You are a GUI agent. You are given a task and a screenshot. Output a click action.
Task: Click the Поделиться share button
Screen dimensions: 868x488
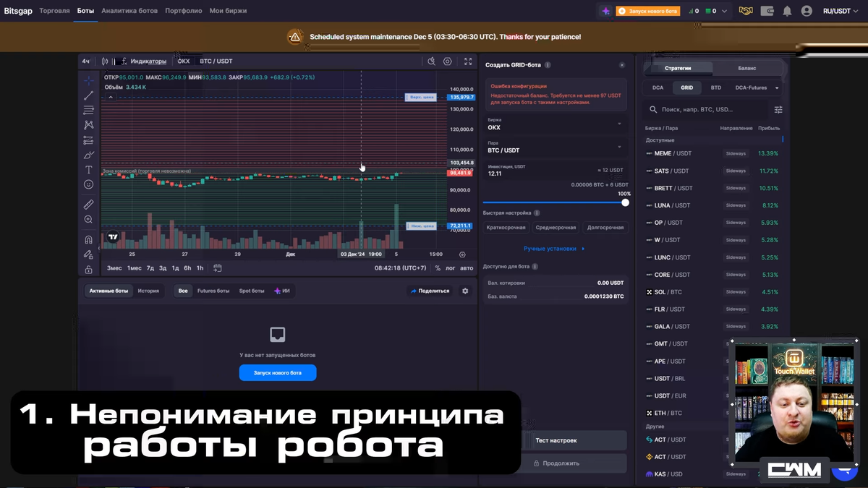(430, 291)
